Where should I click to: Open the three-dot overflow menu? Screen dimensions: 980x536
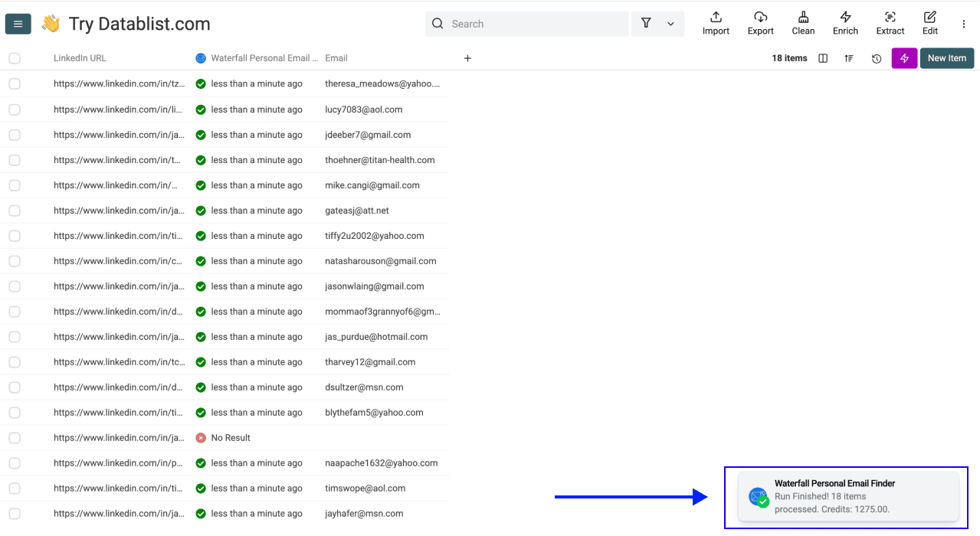coord(963,24)
